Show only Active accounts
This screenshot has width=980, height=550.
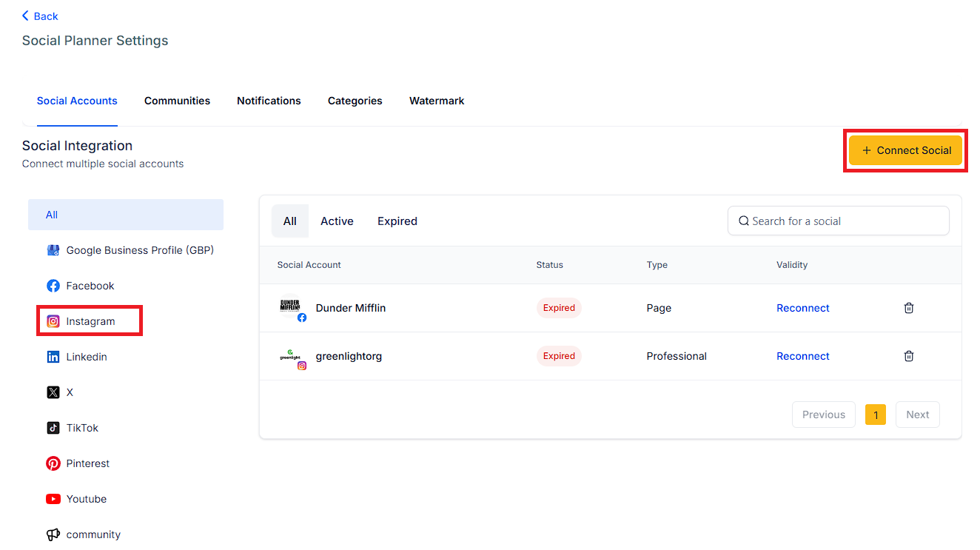tap(337, 221)
